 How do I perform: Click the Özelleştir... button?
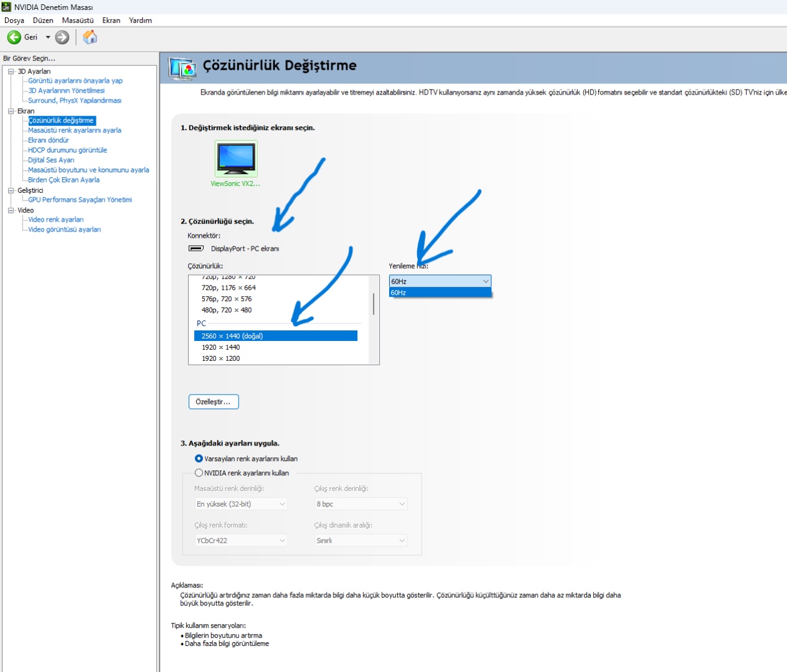(214, 402)
